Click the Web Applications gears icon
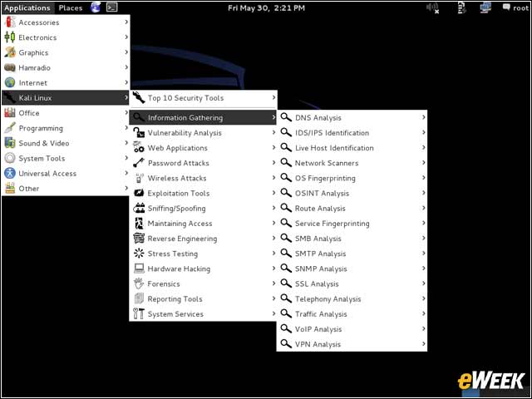Viewport: 532px width, 399px height. click(139, 147)
